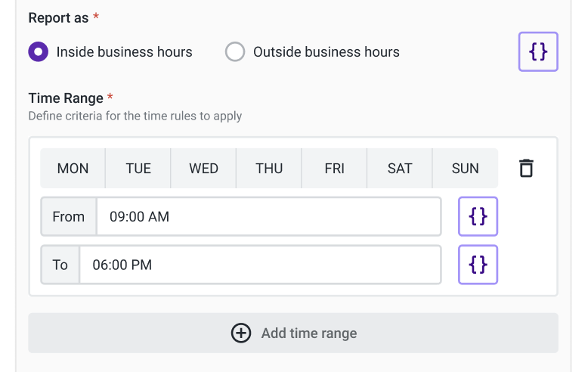Click the variable braces icon beside Report as
The image size is (588, 372).
537,51
